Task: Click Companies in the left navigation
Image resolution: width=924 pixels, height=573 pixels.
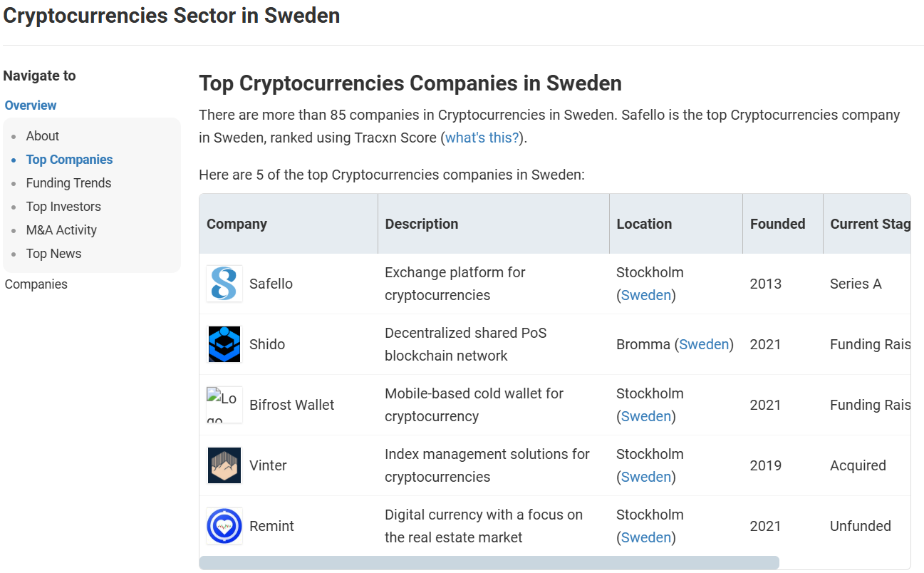Action: (36, 284)
